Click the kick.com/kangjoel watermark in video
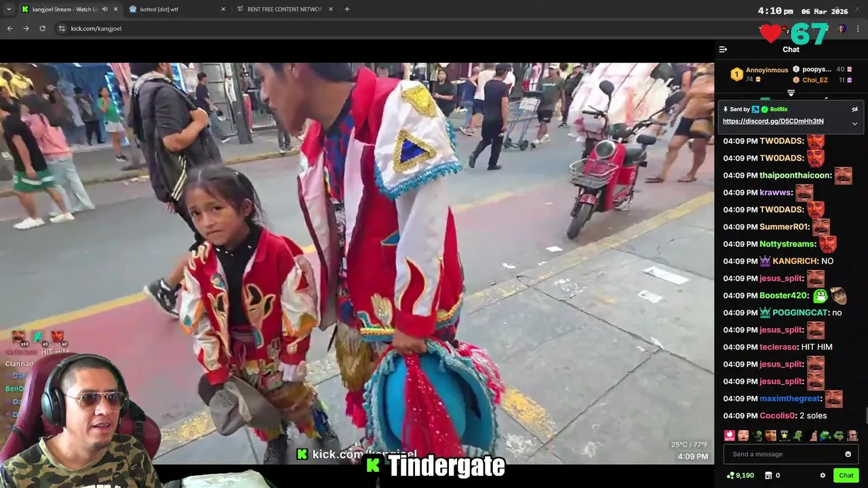868x488 pixels. click(357, 454)
